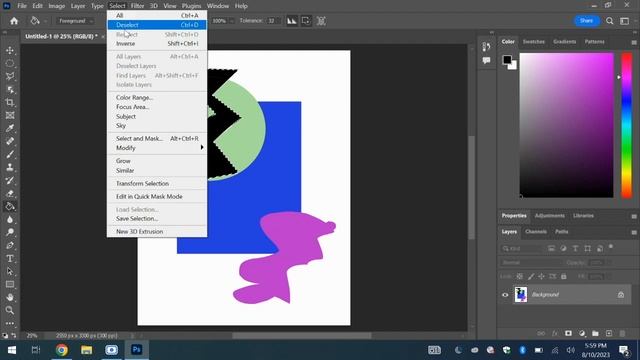
Task: Select the Move tool
Action: click(10, 50)
